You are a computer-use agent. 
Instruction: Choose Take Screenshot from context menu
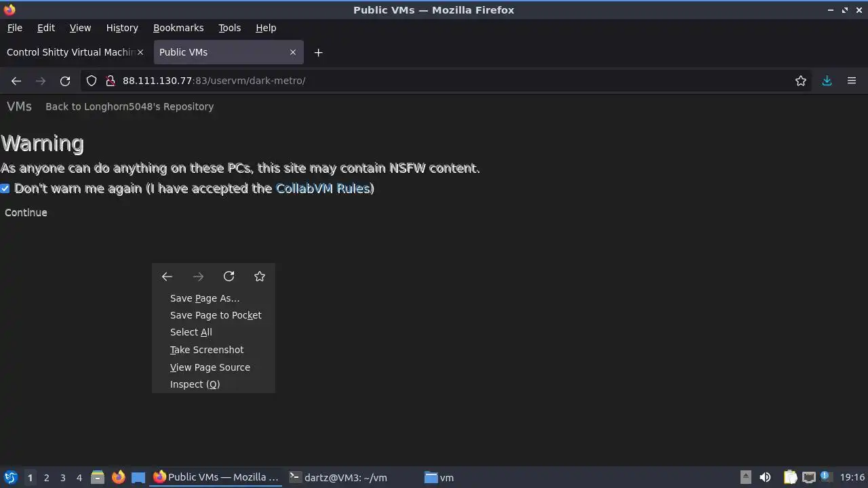coord(214,350)
